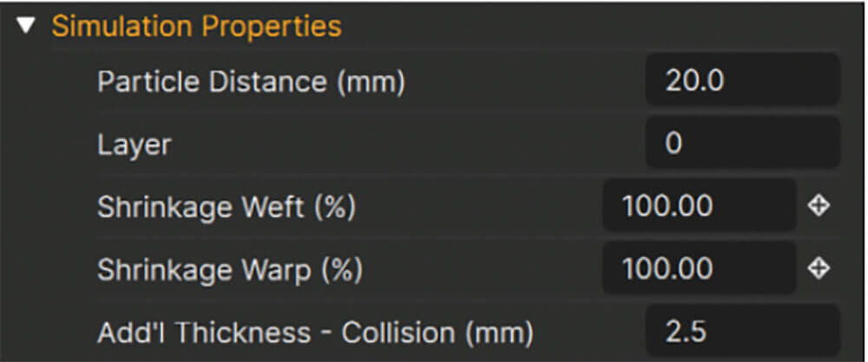Click the Collision (mm) text
This screenshot has width=868, height=362.
[437, 332]
